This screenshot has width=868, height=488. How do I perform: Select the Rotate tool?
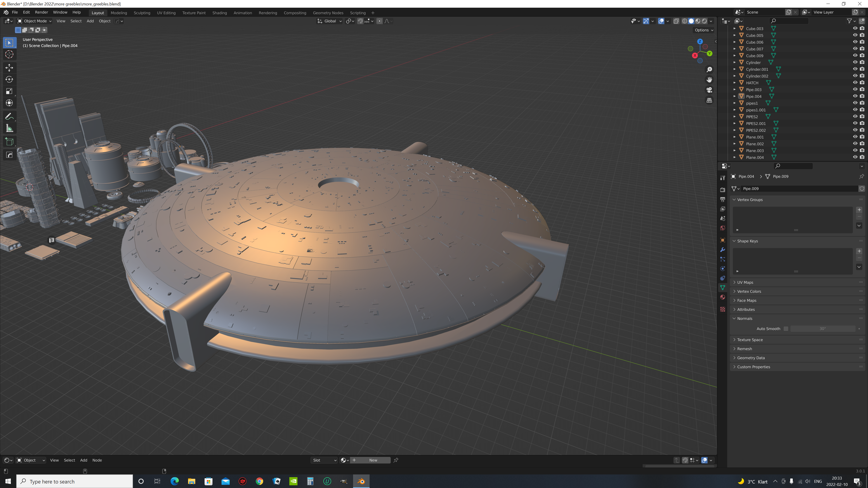click(9, 80)
